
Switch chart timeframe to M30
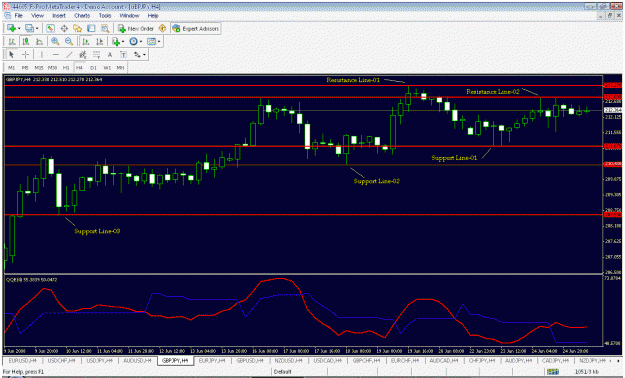click(52, 68)
